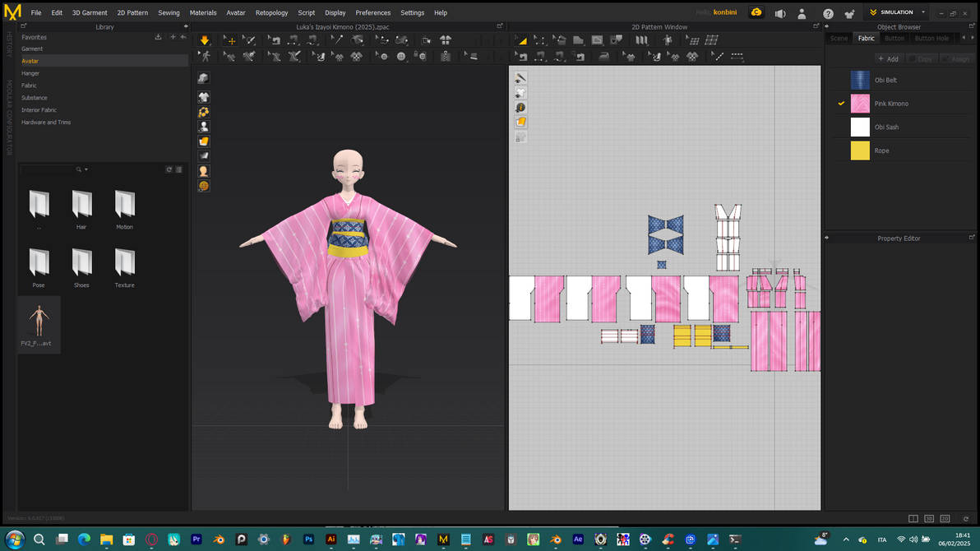This screenshot has height=551, width=980.
Task: Select the Obi Belt blue fabric swatch
Action: pos(860,80)
